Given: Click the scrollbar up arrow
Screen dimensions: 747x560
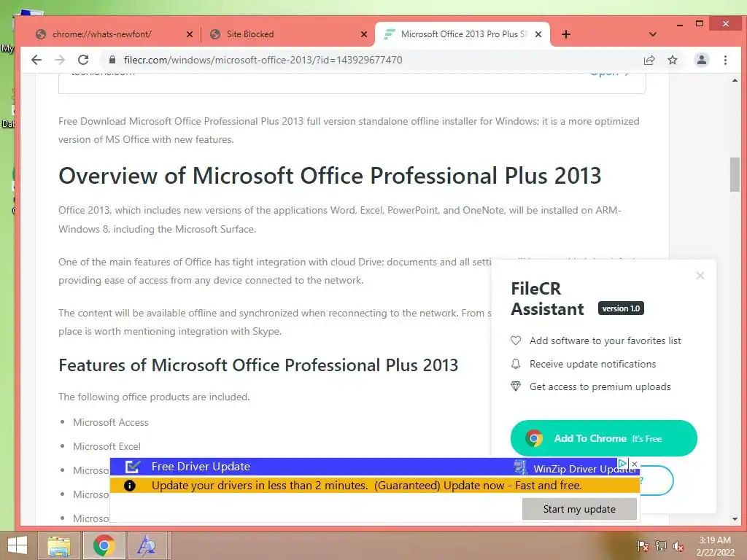Looking at the screenshot, I should click(x=735, y=80).
